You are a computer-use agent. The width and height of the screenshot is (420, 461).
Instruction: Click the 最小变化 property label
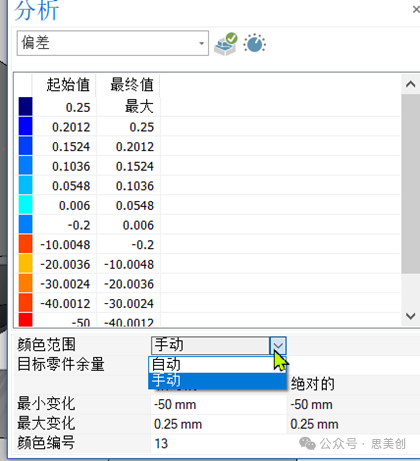[x=46, y=404]
